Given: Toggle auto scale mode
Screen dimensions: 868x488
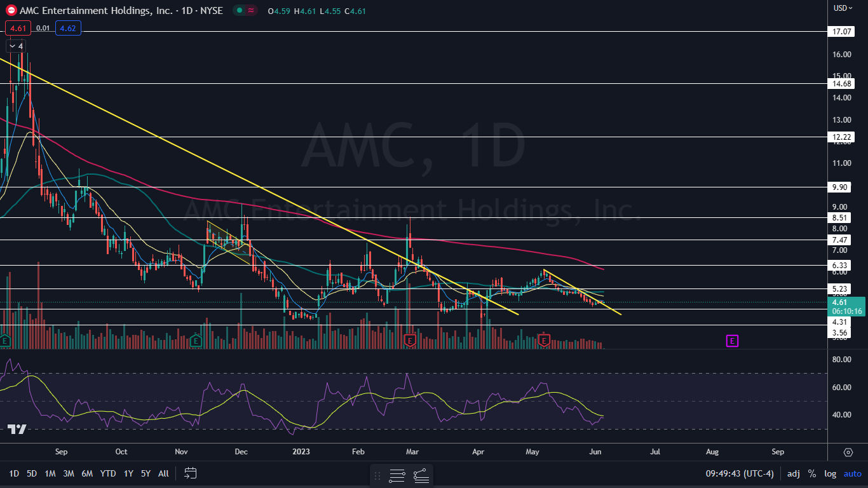Looking at the screenshot, I should tap(852, 473).
